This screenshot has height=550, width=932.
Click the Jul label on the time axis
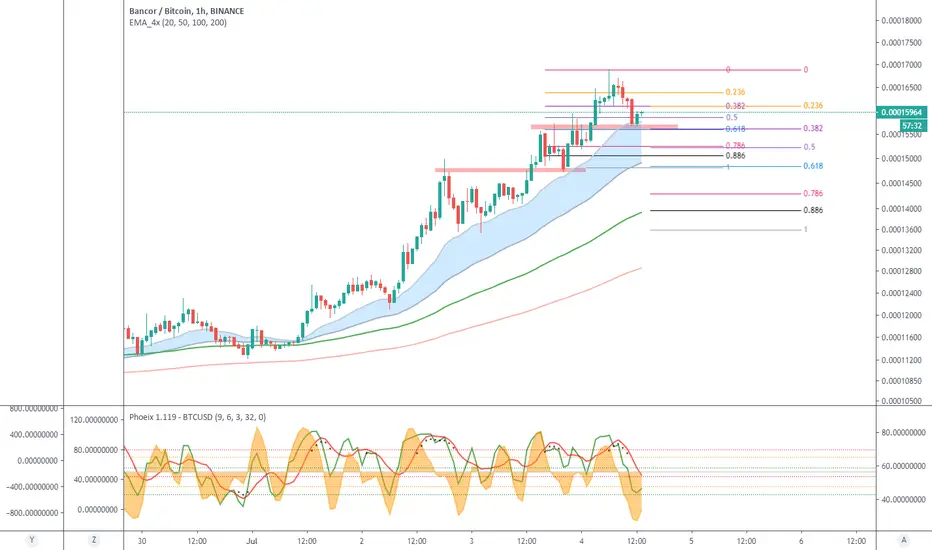click(x=251, y=540)
